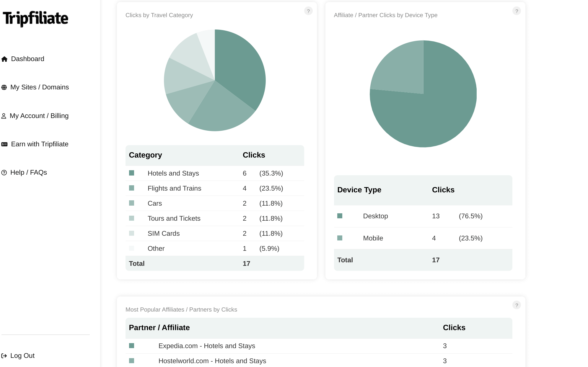Open help for Most Popular Affiliates table
This screenshot has height=367, width=588.
517,305
